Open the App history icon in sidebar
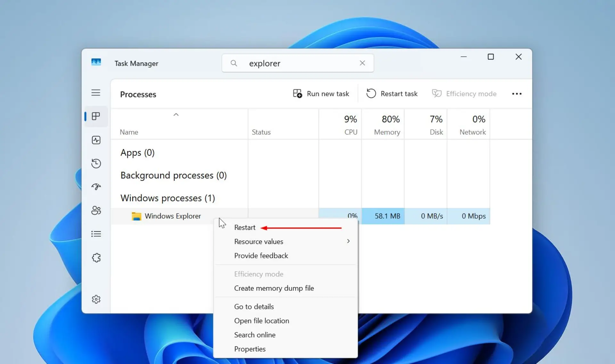615x364 pixels. (96, 163)
